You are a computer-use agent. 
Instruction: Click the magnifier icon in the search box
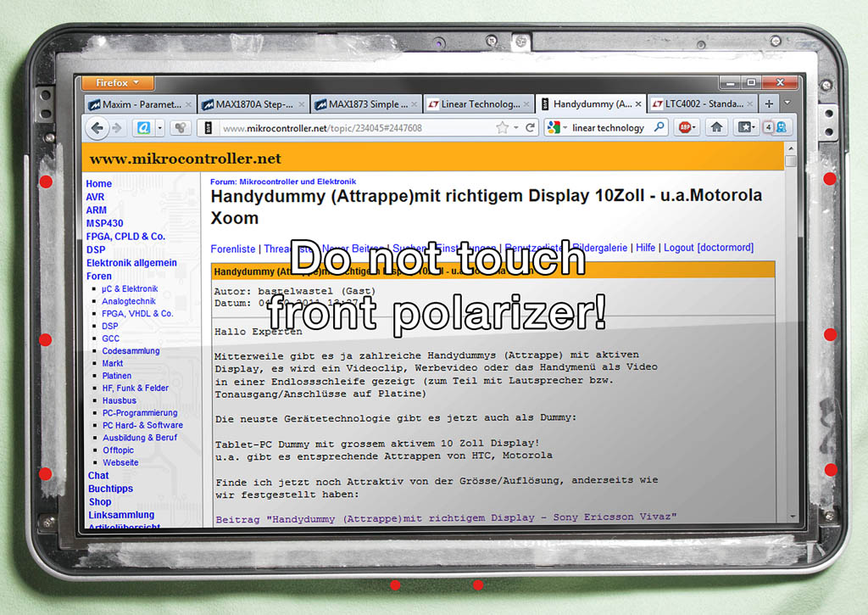point(659,127)
